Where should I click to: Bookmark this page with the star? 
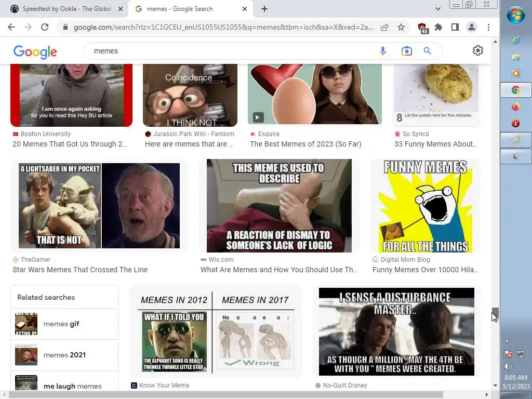tap(401, 27)
